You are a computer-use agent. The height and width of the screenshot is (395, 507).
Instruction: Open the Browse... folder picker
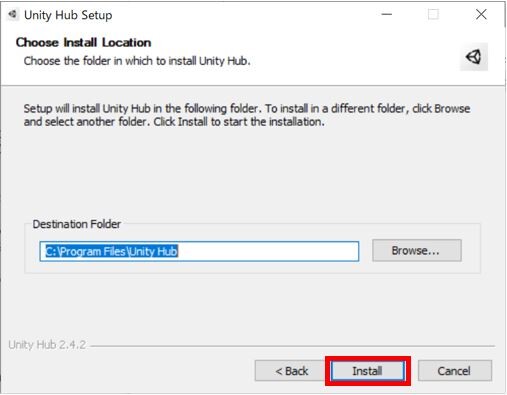pos(417,250)
